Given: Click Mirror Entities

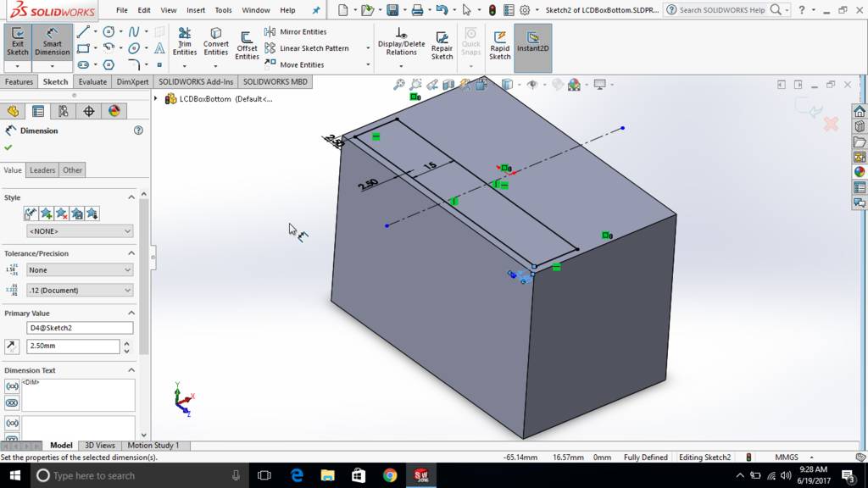Looking at the screenshot, I should tap(296, 31).
